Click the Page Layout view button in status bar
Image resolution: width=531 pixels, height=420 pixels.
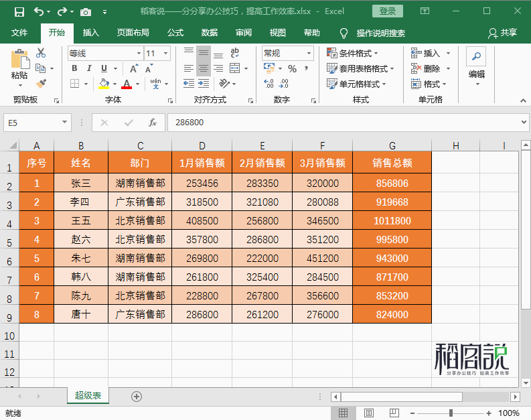(369, 413)
